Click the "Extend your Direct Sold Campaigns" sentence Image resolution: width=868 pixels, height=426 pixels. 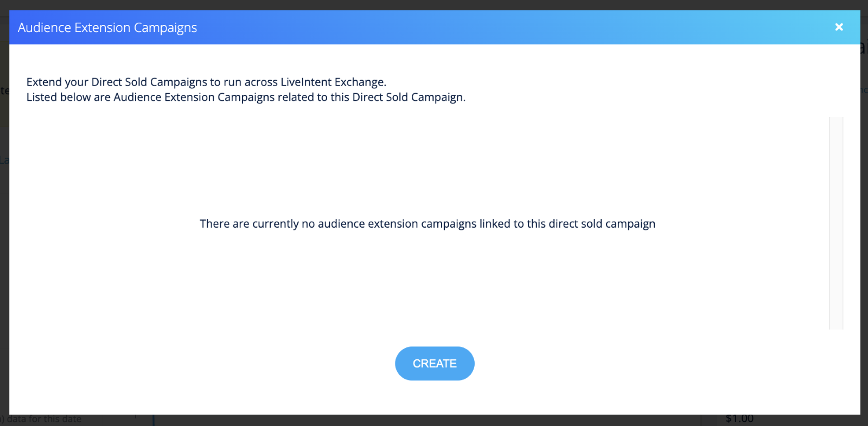[x=206, y=82]
